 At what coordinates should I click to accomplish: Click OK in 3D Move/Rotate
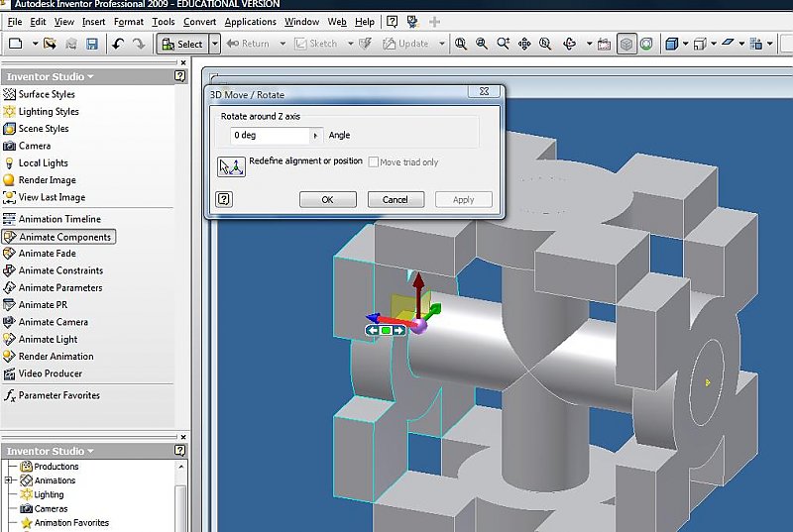pyautogui.click(x=327, y=199)
